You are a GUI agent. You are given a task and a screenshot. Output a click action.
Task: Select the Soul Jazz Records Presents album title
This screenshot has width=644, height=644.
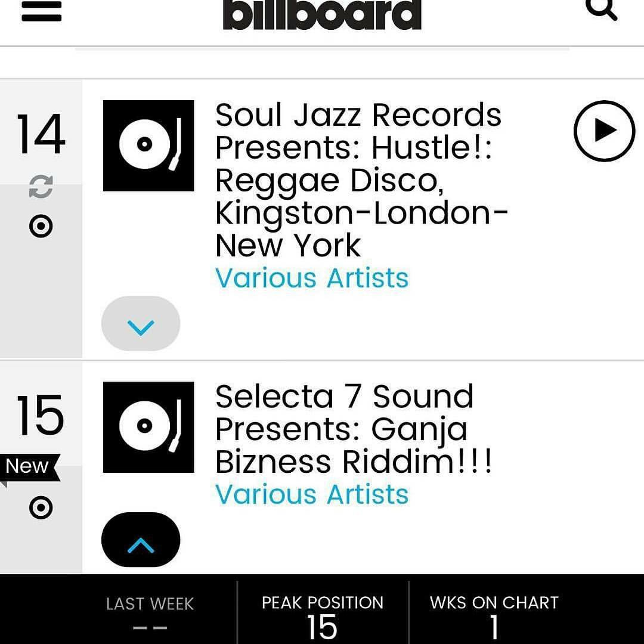[x=361, y=180]
